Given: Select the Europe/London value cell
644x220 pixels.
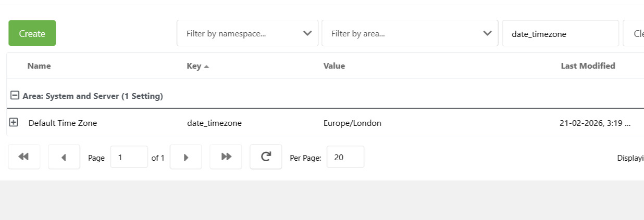Looking at the screenshot, I should [x=352, y=123].
